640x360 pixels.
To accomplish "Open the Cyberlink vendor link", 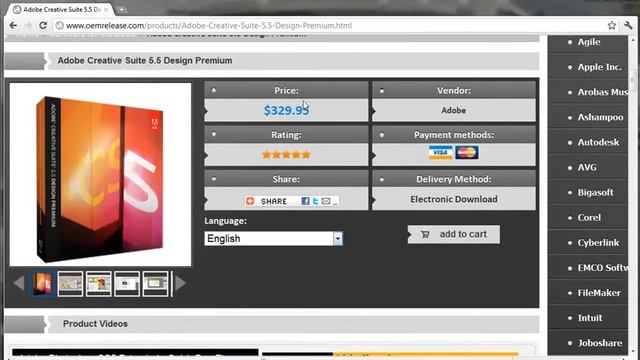I will [598, 242].
